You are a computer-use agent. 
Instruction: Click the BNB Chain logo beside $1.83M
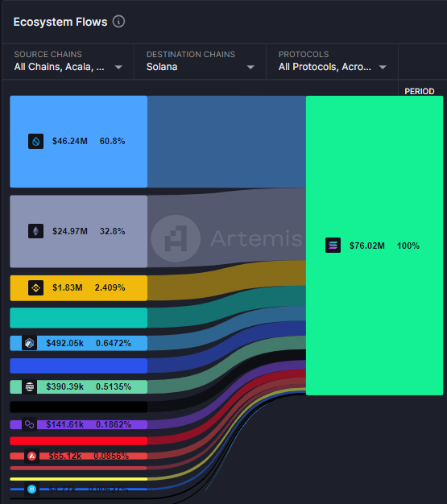(35, 287)
